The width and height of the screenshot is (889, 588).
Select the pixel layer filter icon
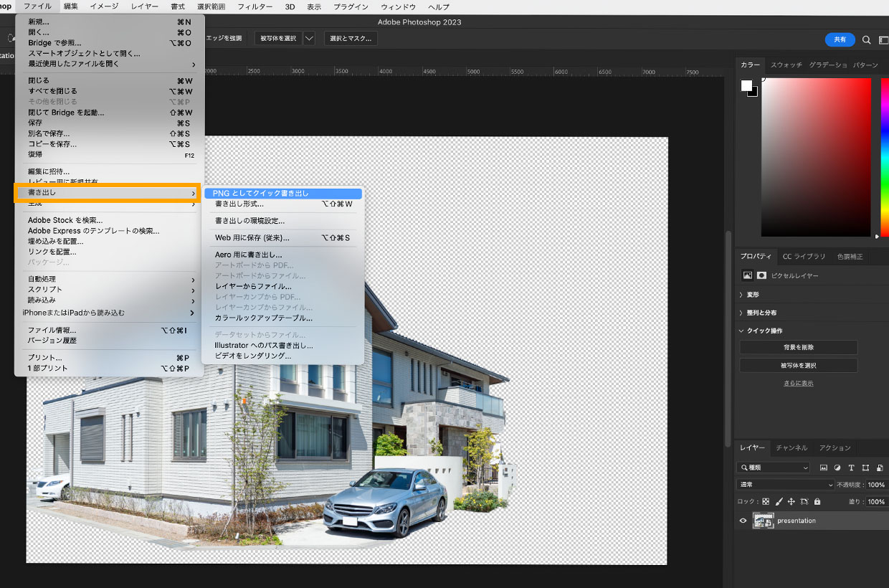tap(824, 468)
